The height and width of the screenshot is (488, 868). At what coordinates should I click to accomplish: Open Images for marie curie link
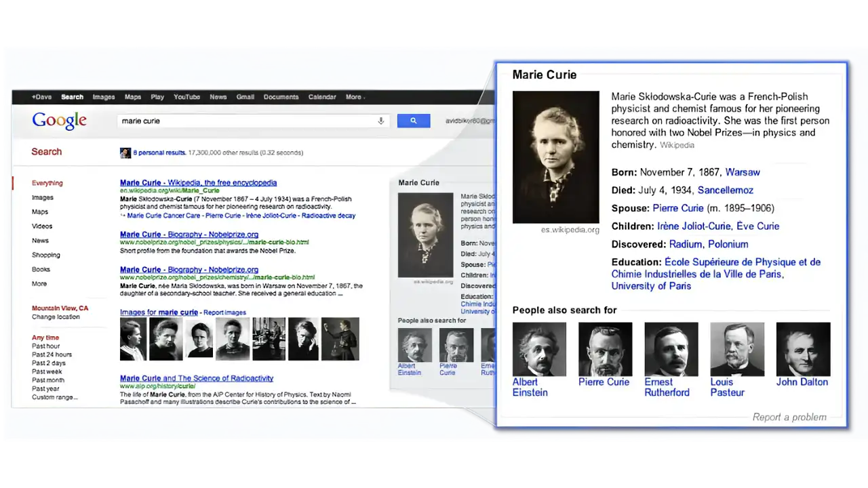pyautogui.click(x=159, y=312)
